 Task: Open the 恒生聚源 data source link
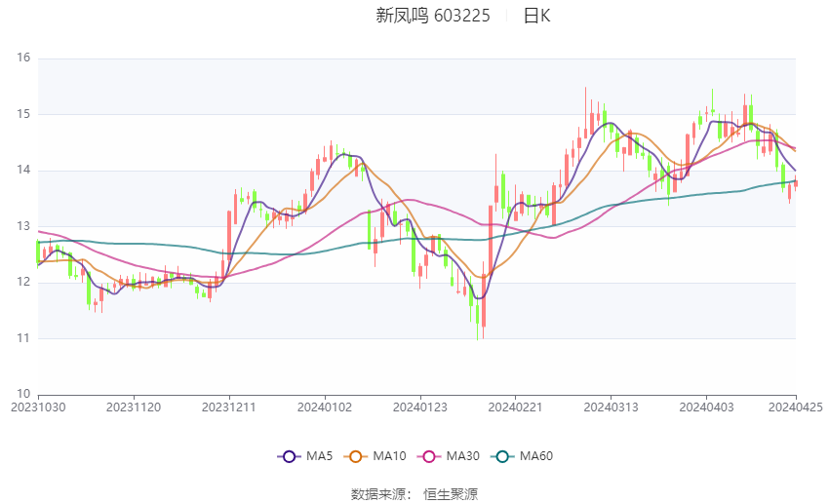[451, 494]
